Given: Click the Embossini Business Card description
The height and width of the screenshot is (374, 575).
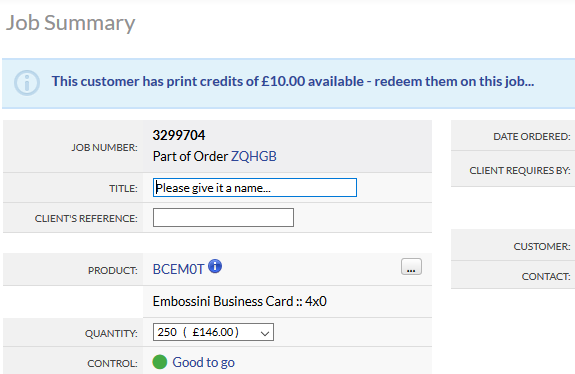Looking at the screenshot, I should coord(239,301).
